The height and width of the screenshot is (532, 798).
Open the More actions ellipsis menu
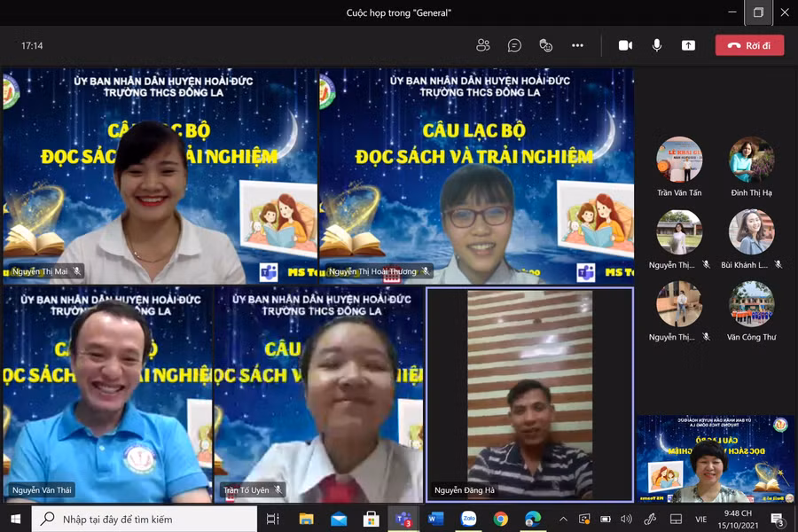point(578,45)
